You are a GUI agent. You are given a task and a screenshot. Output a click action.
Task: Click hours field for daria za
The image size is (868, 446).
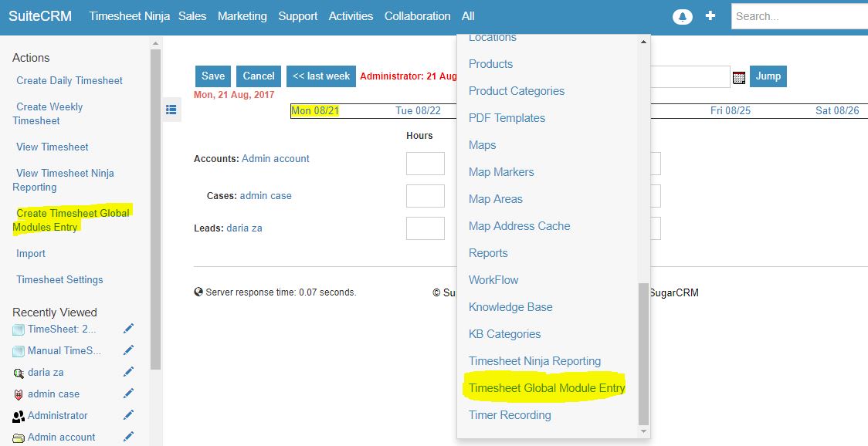[426, 228]
